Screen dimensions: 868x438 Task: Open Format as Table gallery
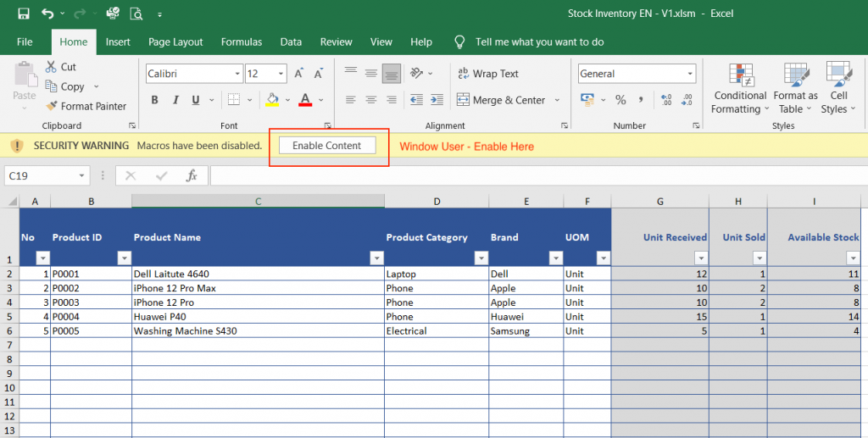795,88
